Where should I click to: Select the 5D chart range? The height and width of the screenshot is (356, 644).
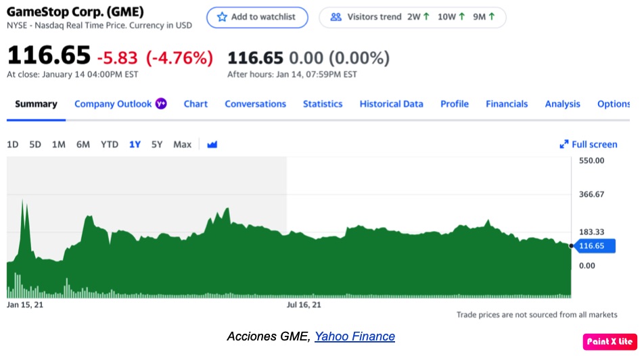pos(35,145)
